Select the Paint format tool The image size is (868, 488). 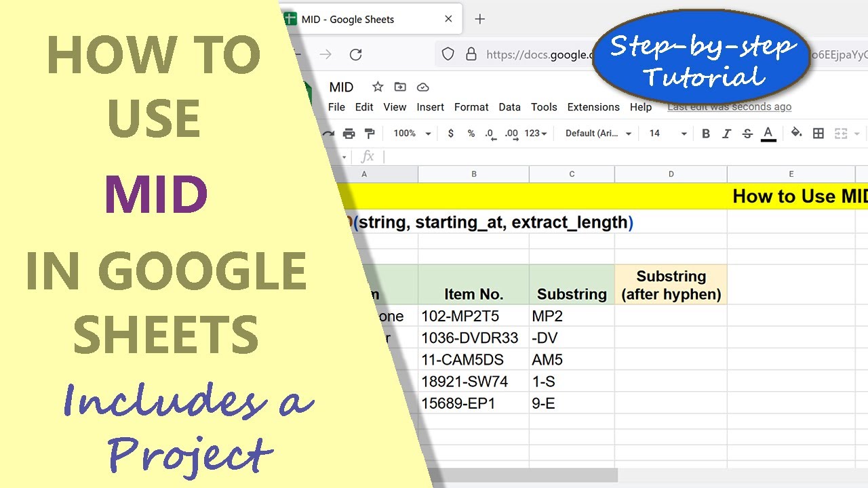(x=370, y=134)
